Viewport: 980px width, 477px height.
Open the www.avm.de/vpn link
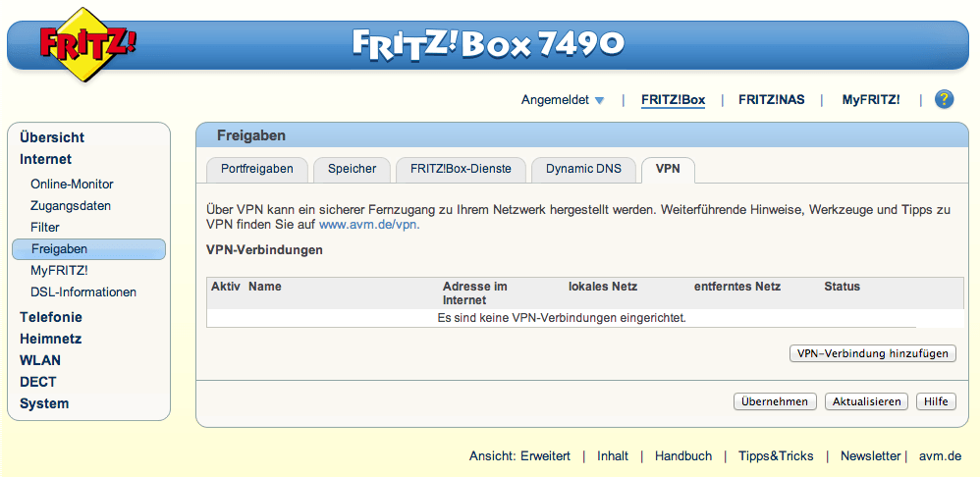click(x=369, y=225)
